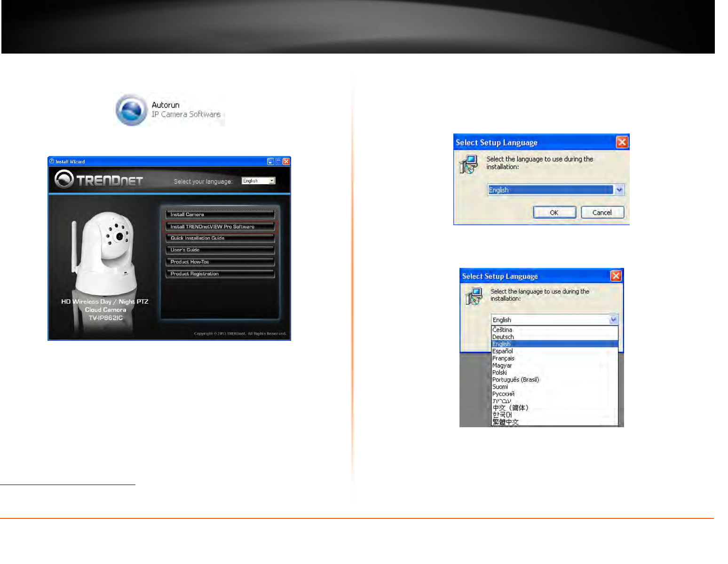Image resolution: width=728 pixels, height=564 pixels.
Task: Close the Install Wizard window
Action: pyautogui.click(x=286, y=161)
